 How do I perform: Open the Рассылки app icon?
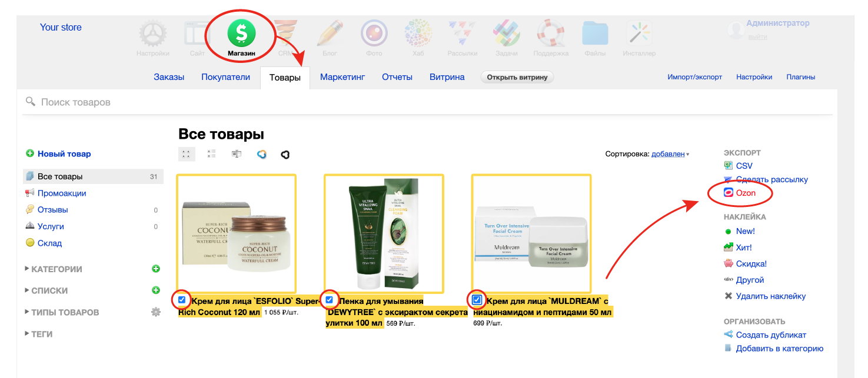462,34
